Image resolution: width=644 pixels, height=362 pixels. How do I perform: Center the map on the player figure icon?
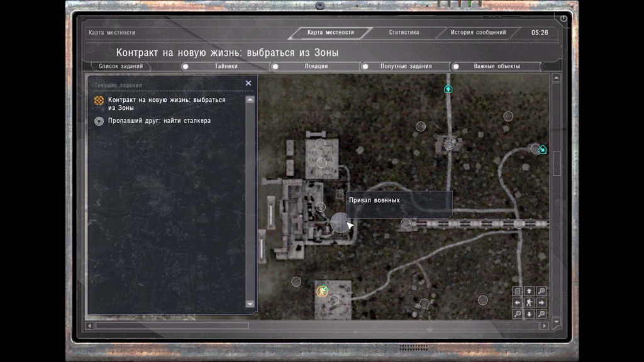click(530, 302)
